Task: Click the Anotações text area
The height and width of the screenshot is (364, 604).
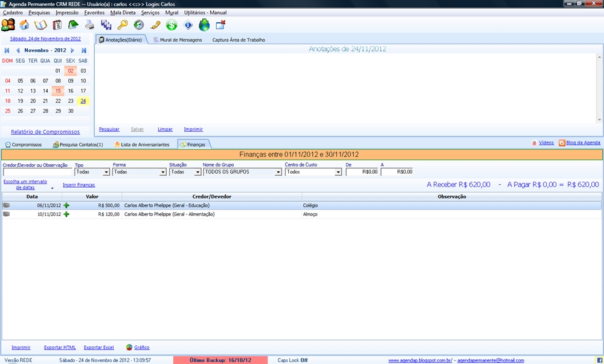Action: coord(345,88)
